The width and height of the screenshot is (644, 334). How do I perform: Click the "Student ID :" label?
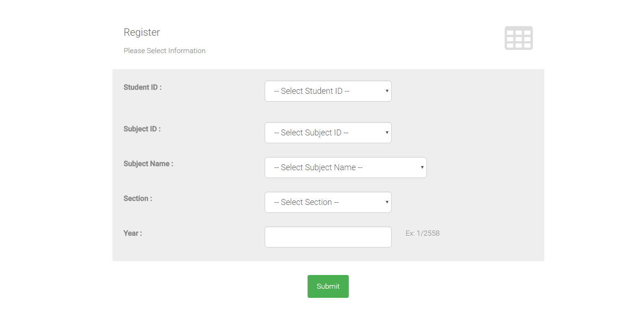[x=143, y=87]
